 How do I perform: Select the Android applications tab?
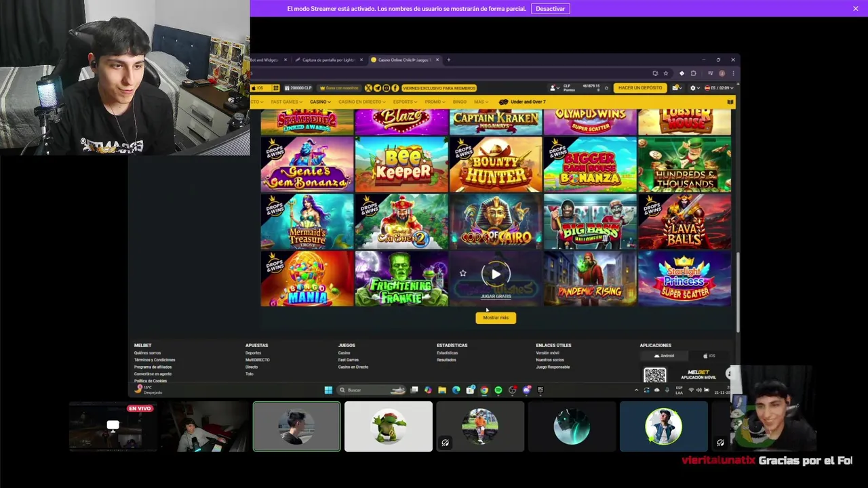pyautogui.click(x=664, y=356)
